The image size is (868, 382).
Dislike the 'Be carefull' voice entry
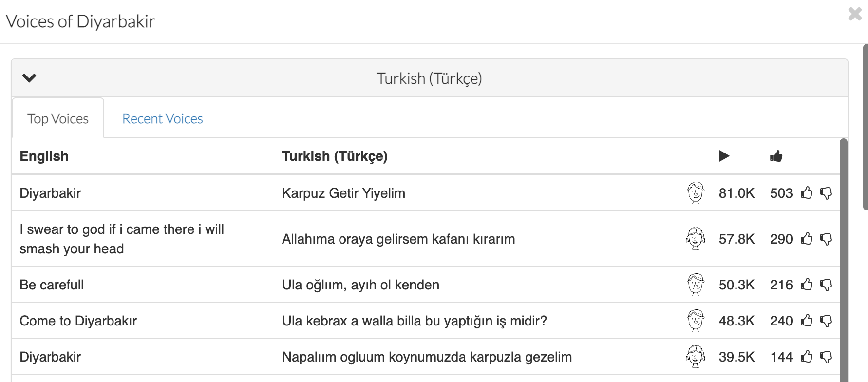coord(826,285)
